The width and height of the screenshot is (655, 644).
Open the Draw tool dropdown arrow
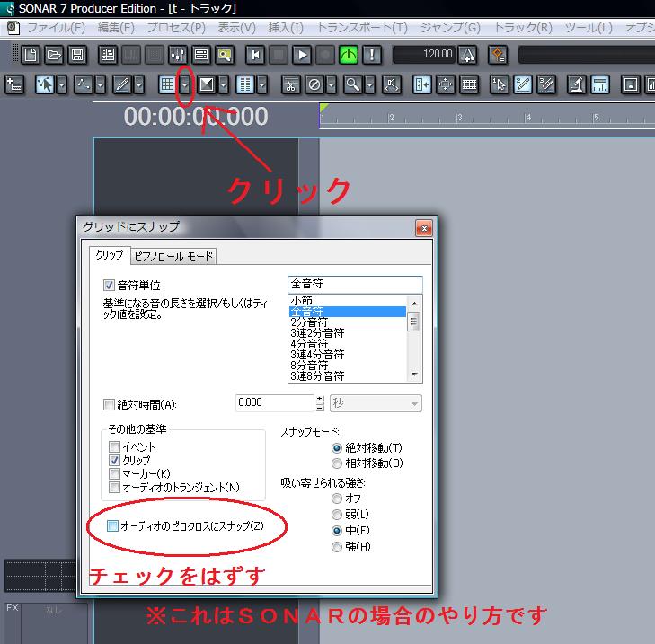click(x=139, y=84)
